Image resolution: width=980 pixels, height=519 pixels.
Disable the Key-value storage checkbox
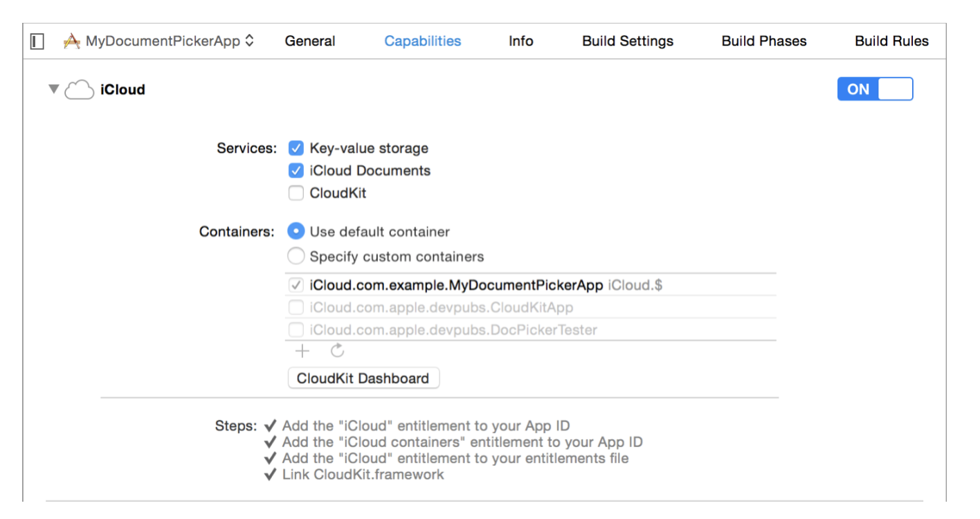point(296,147)
